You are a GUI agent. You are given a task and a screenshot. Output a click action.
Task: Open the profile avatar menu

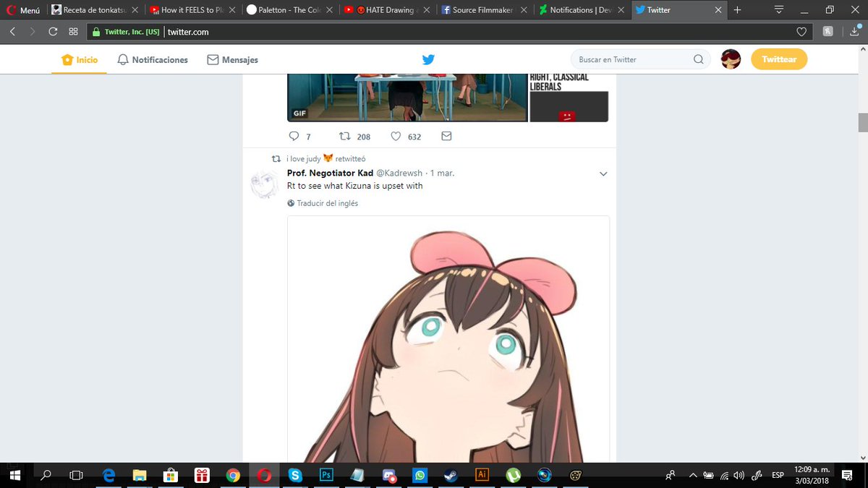pos(731,60)
